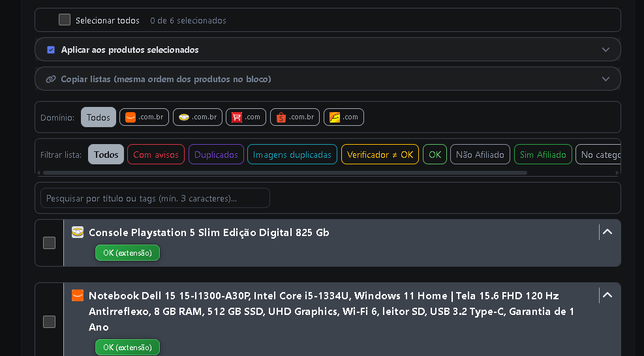The width and height of the screenshot is (644, 356).
Task: Select Todos in Filtrar lista
Action: (x=106, y=155)
